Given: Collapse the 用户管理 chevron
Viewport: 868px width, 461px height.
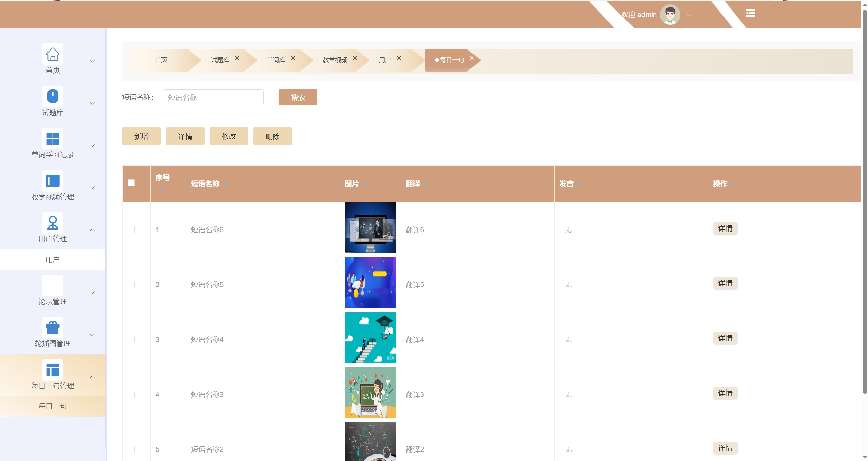Looking at the screenshot, I should (x=92, y=230).
